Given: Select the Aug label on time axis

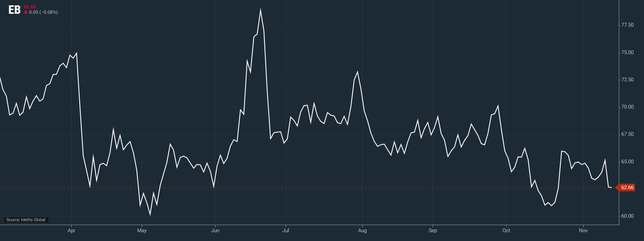Looking at the screenshot, I should pos(362,231).
